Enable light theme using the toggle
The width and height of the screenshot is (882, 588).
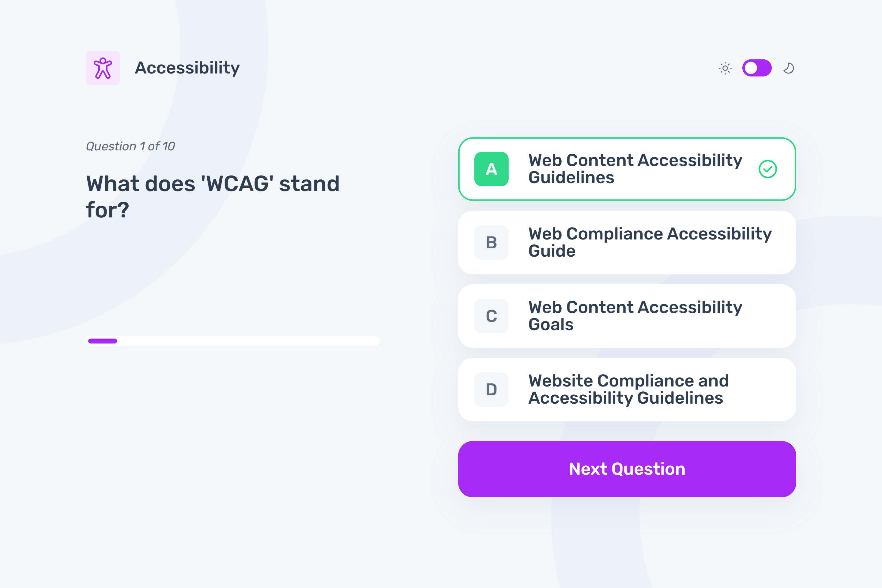click(x=757, y=68)
